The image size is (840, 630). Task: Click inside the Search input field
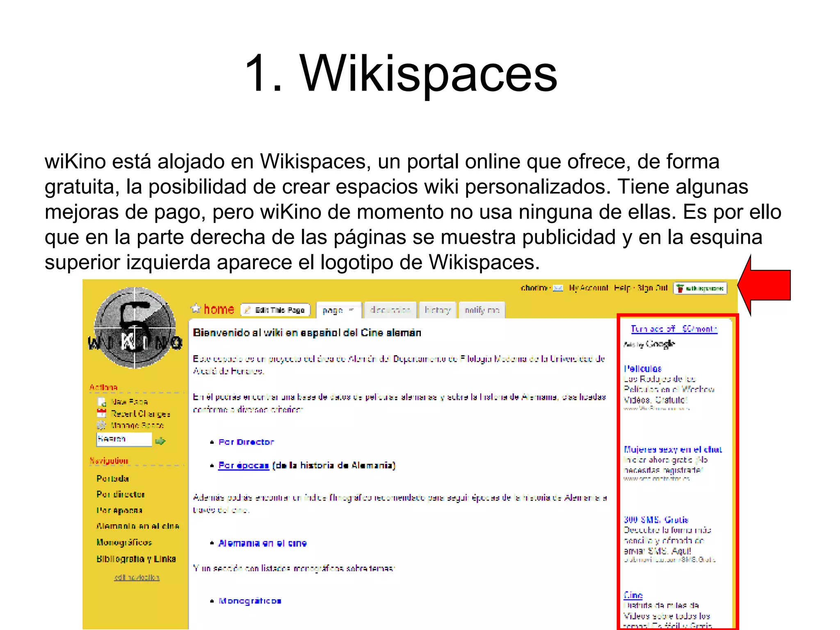pyautogui.click(x=124, y=439)
